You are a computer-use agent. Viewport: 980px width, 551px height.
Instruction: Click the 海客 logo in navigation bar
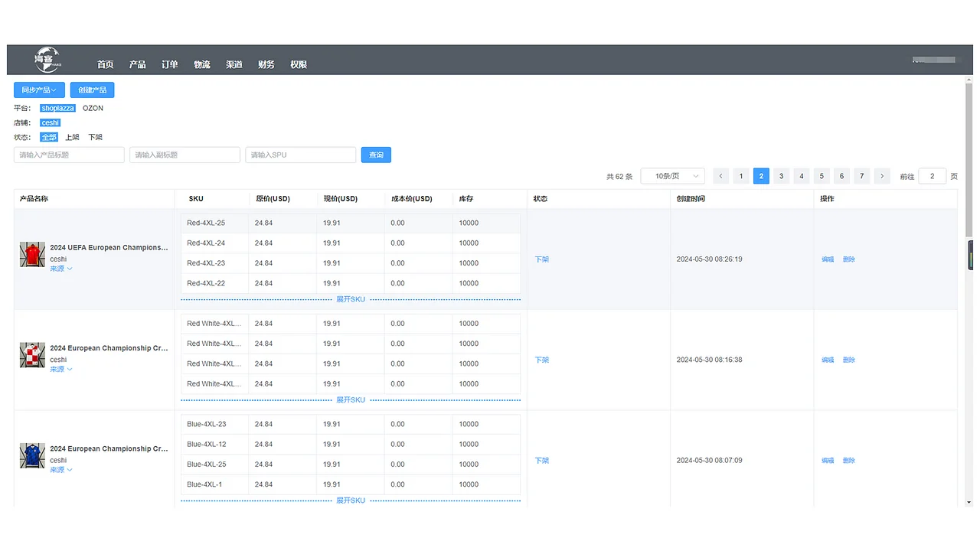click(47, 59)
